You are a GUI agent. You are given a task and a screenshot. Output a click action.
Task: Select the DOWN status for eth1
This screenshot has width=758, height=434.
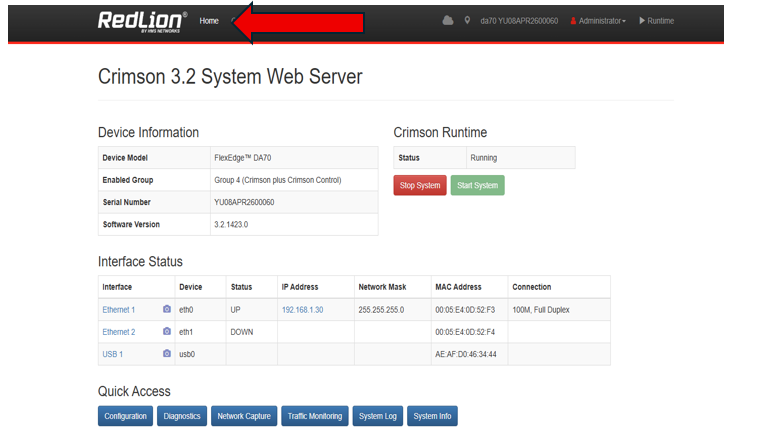[242, 332]
